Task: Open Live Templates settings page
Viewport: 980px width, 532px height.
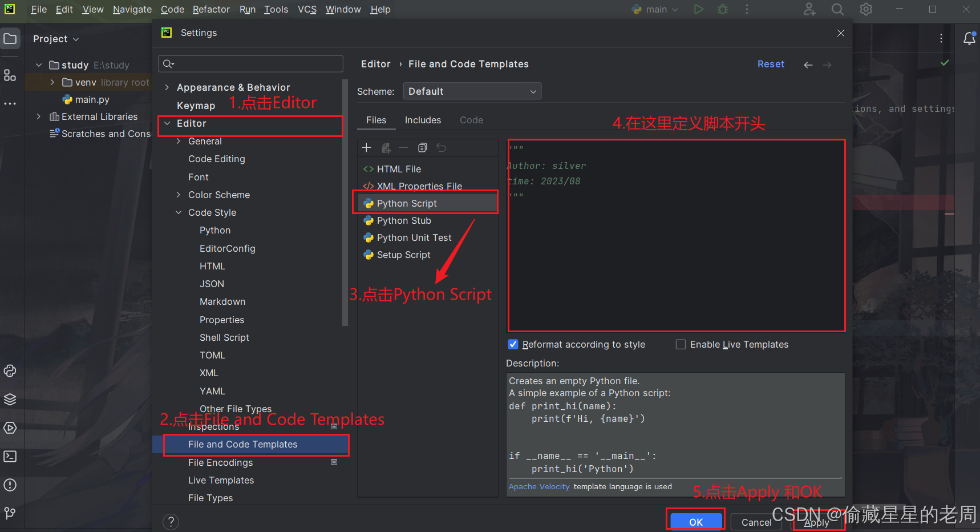Action: coord(221,480)
